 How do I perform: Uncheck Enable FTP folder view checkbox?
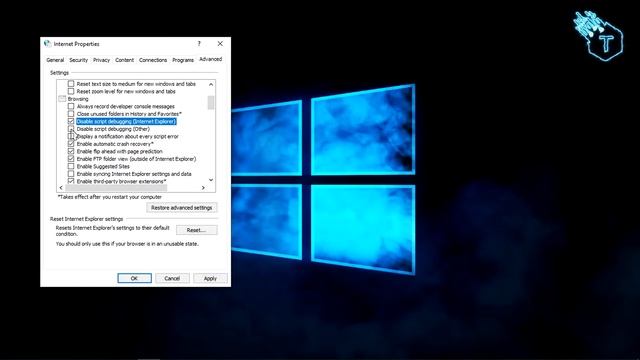click(x=71, y=159)
